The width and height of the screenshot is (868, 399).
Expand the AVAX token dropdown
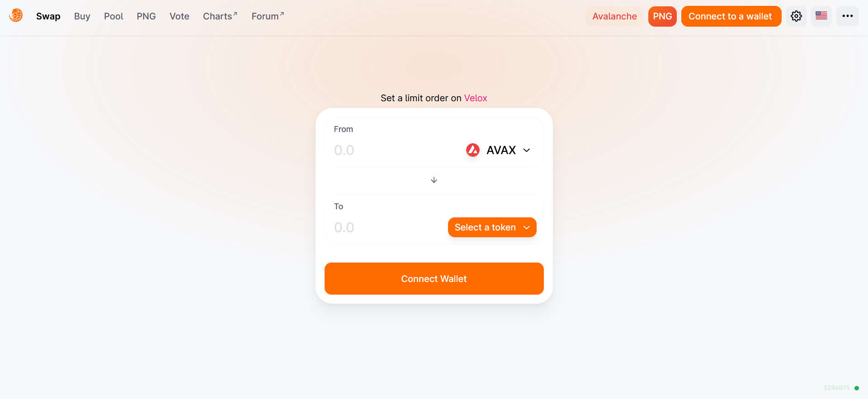click(526, 150)
